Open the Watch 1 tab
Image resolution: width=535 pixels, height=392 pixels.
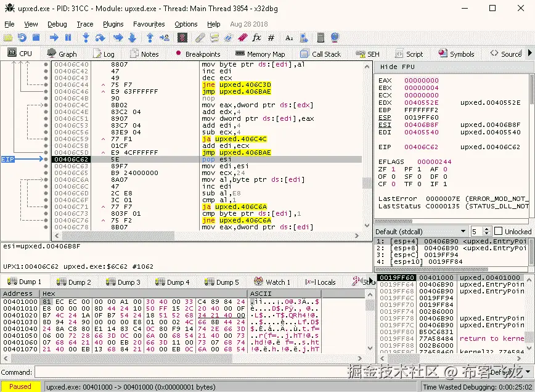point(272,282)
